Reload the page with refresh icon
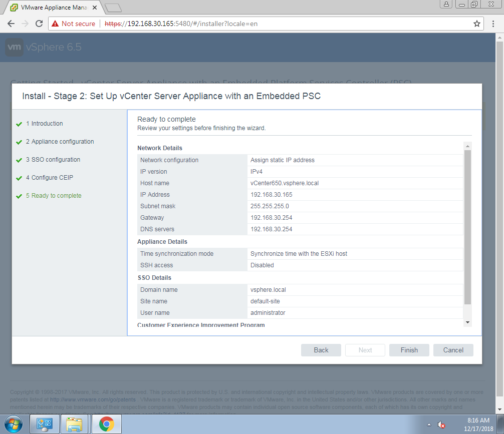The image size is (504, 434). pyautogui.click(x=39, y=24)
